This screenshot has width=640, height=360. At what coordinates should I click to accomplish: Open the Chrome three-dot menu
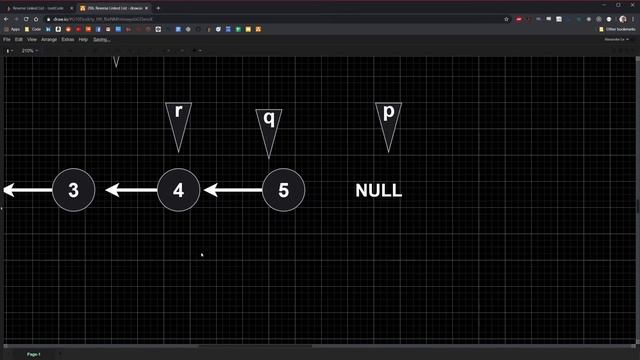click(x=633, y=19)
